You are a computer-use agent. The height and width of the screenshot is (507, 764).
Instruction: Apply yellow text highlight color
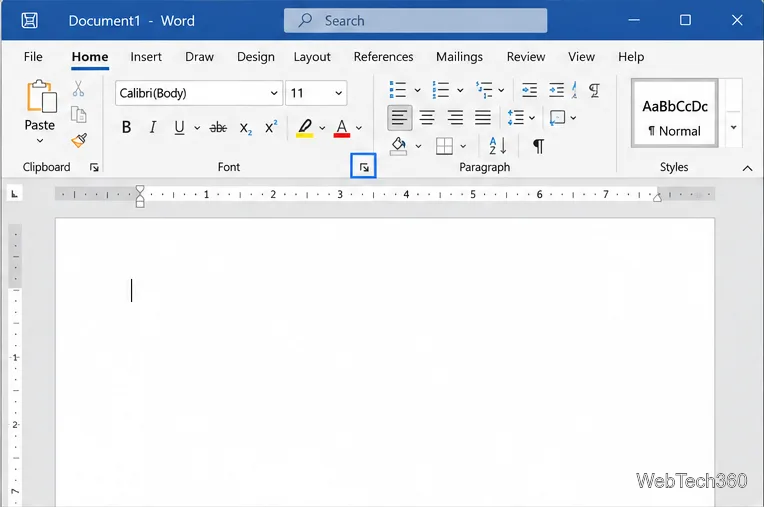(x=305, y=128)
